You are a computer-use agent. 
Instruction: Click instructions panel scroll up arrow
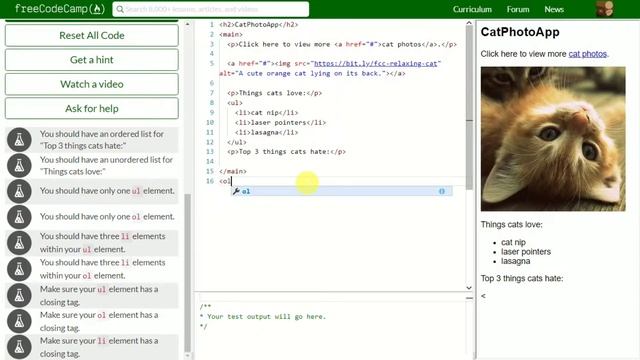tap(187, 24)
